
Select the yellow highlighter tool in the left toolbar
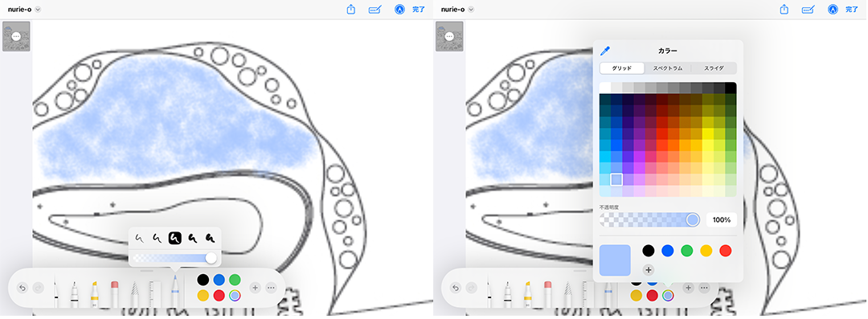pos(93,293)
